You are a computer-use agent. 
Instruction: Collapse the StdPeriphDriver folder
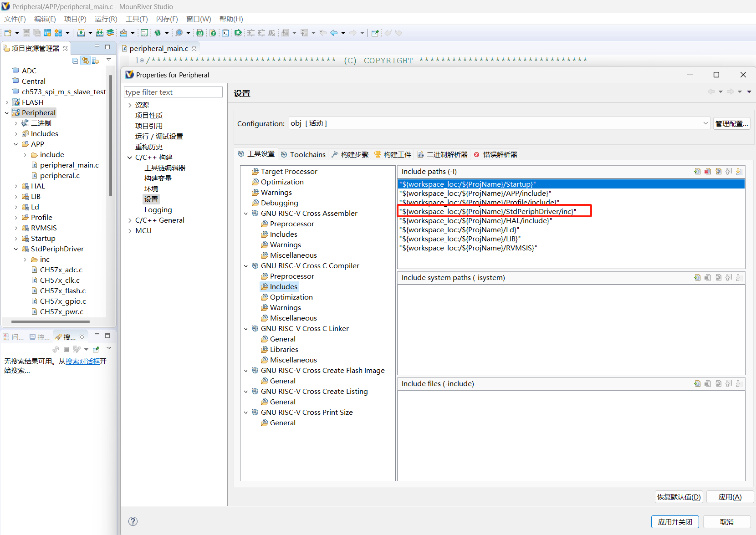(x=16, y=249)
